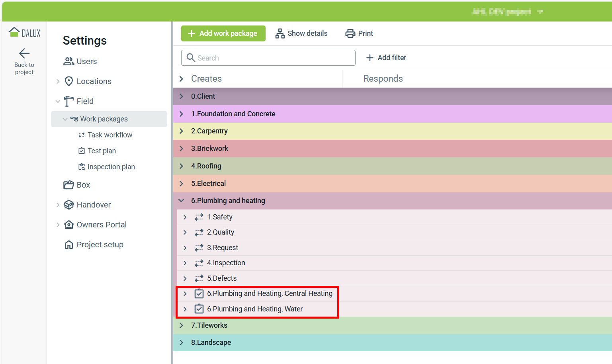The image size is (612, 364).
Task: Click the Project setup house icon
Action: 68,245
